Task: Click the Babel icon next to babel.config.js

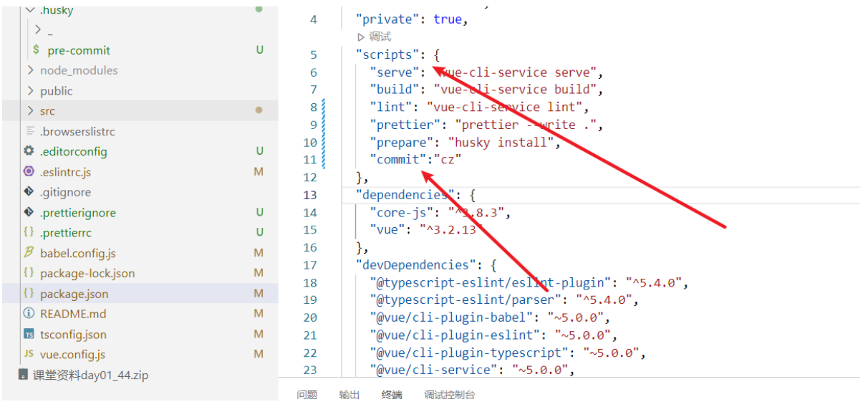Action: click(29, 253)
